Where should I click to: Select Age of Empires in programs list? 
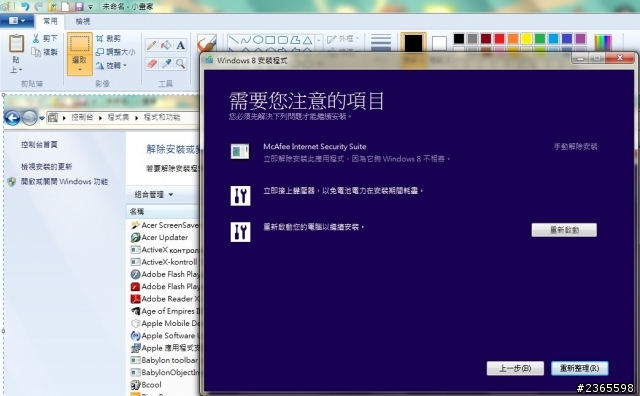coord(164,311)
